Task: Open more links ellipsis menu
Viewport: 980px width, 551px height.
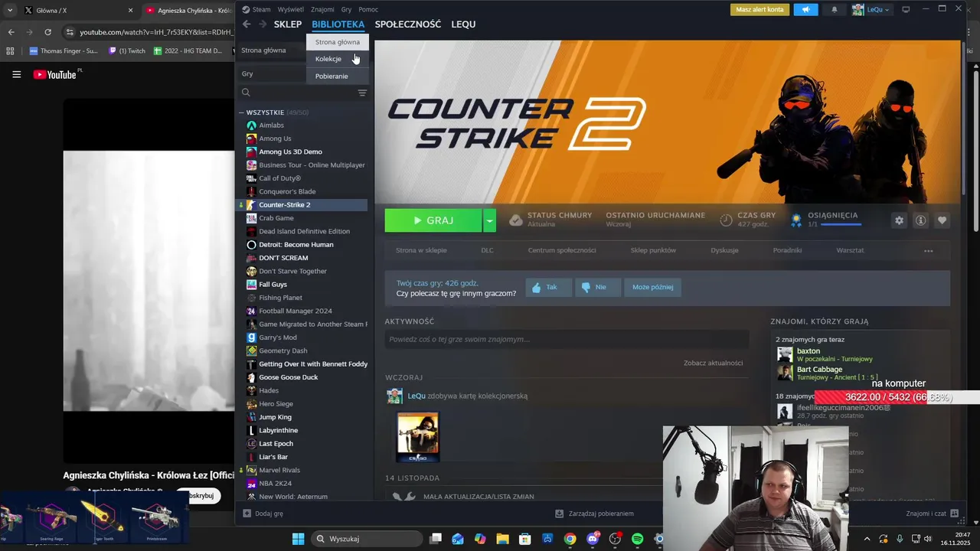Action: coord(929,250)
